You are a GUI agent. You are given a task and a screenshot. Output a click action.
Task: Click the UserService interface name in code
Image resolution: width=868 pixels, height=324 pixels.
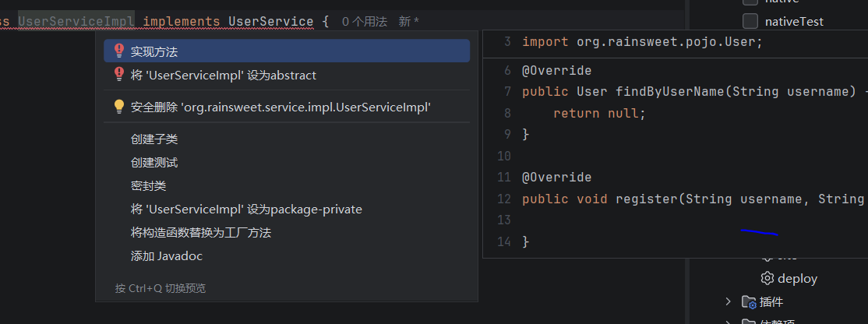click(271, 22)
